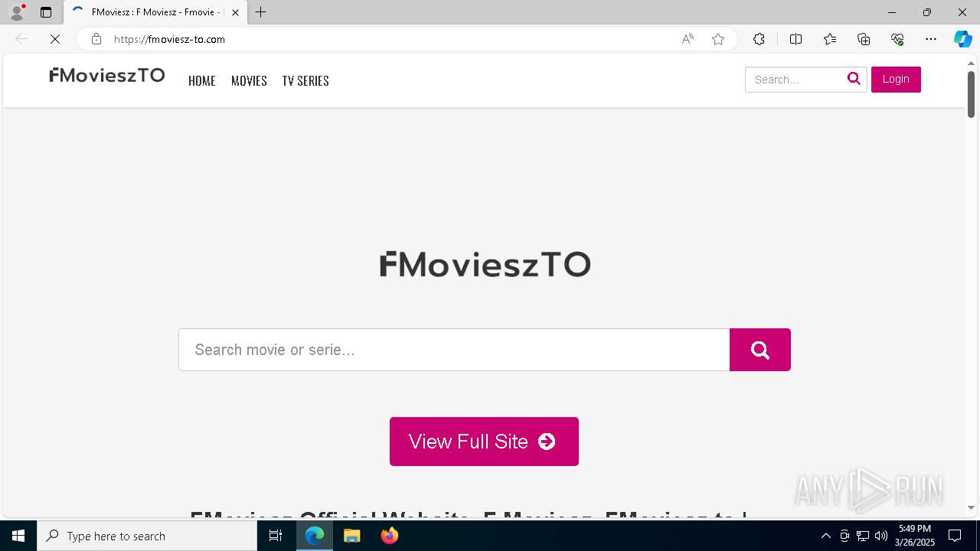Open the tab actions menu icon
Screen dimensions: 980x551
coord(46,12)
